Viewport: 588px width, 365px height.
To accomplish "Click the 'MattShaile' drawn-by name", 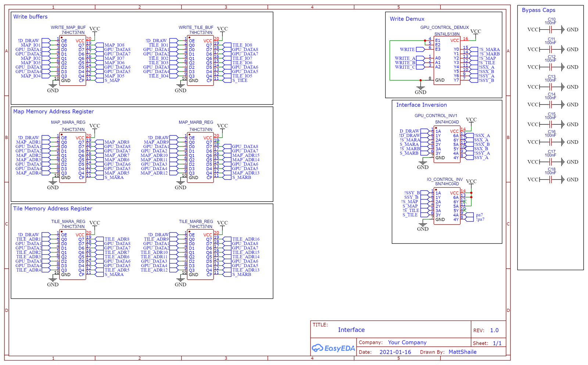I will tap(462, 352).
